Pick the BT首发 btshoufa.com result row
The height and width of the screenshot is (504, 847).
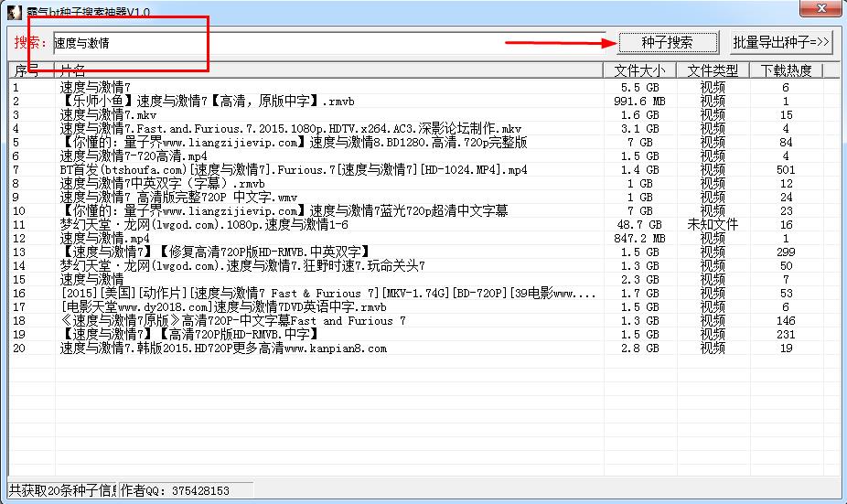point(293,170)
